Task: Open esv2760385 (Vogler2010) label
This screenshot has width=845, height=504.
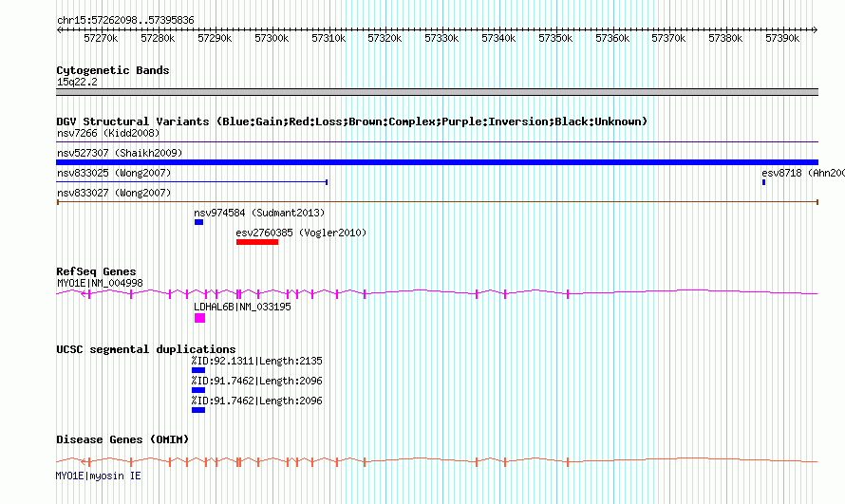Action: point(301,233)
